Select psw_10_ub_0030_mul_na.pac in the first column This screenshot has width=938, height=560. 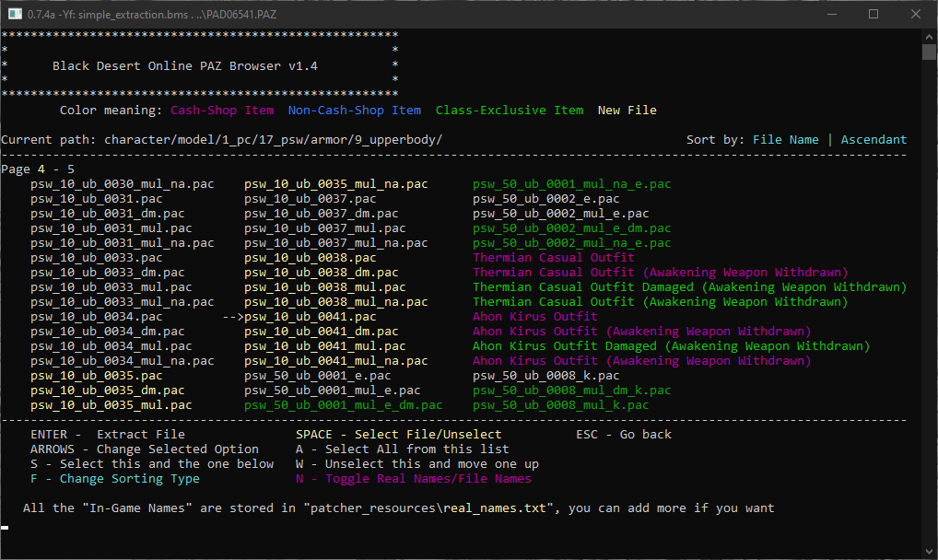click(122, 184)
